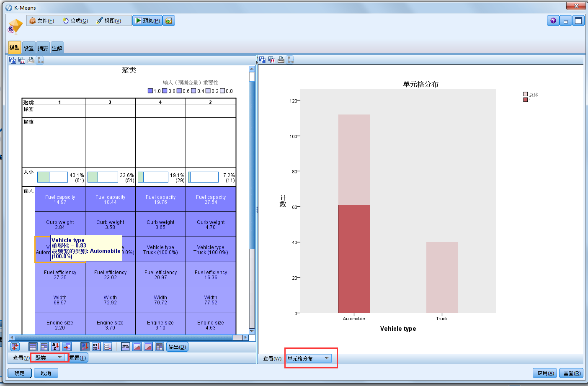Click the Fuel capacity 14.97 cell
The height and width of the screenshot is (386, 588).
[x=60, y=199]
